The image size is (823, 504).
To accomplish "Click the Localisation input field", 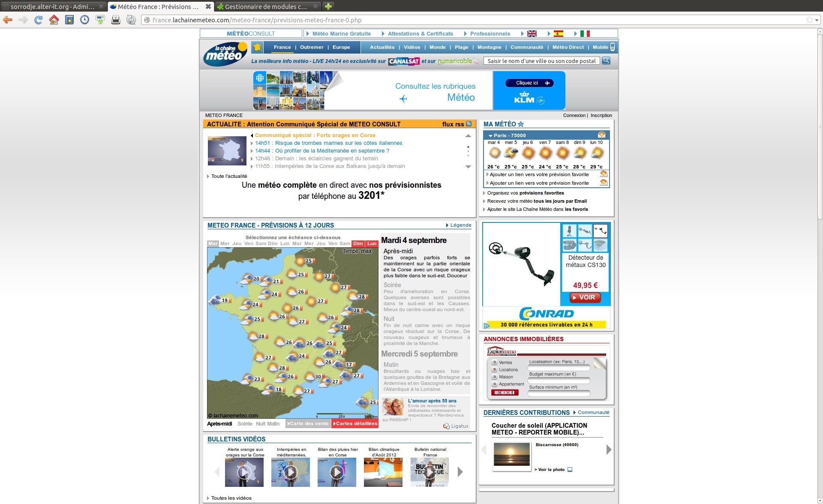I will coord(559,368).
